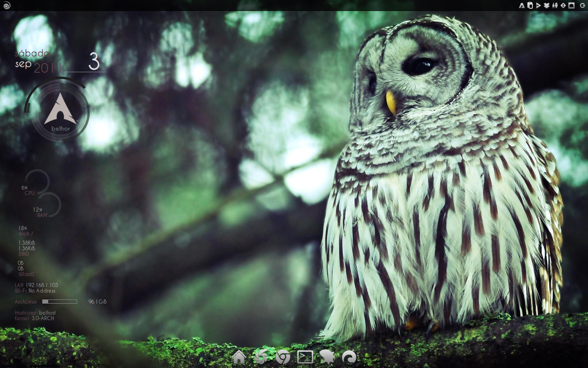Viewport: 588px width, 368px height.
Task: Click the CPU usage ring gauge
Action: (x=38, y=182)
